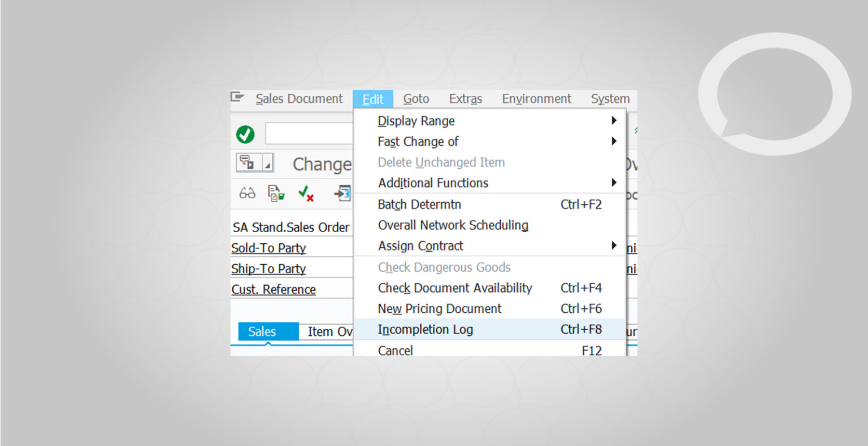Click the page icon beside Sales Document
This screenshot has width=868, height=446.
click(x=238, y=97)
